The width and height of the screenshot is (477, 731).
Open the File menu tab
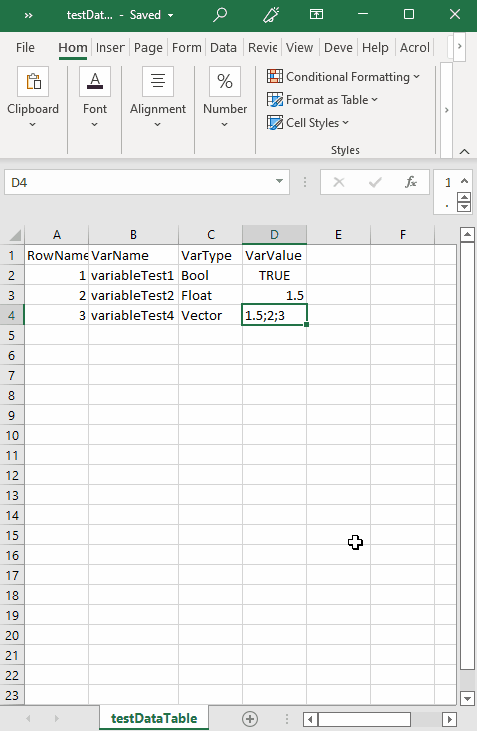coord(25,48)
